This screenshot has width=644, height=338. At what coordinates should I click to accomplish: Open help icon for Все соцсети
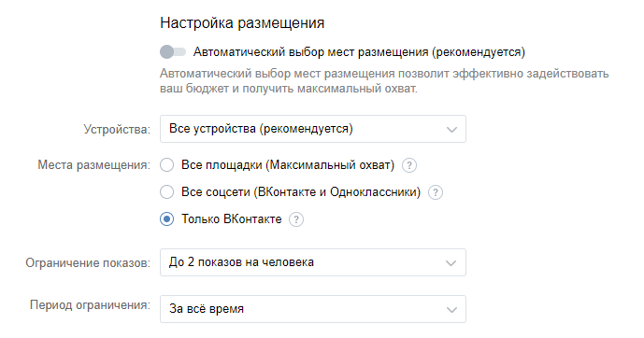click(x=436, y=192)
